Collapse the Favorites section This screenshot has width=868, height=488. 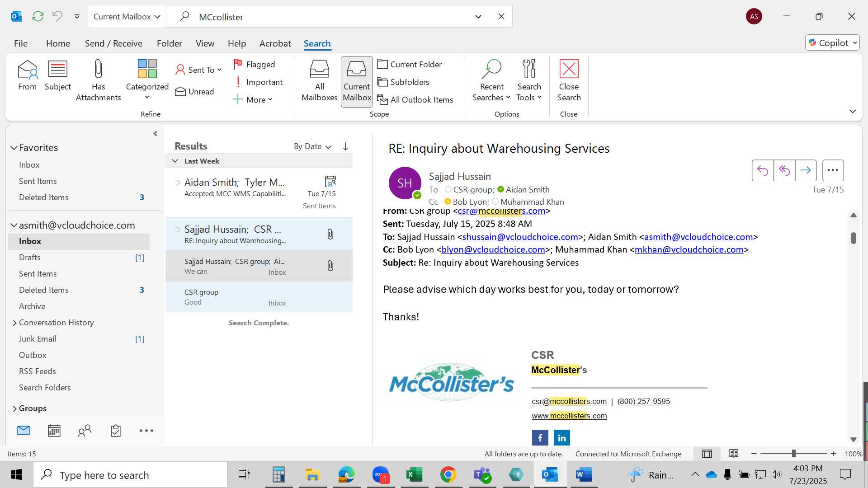tap(14, 148)
